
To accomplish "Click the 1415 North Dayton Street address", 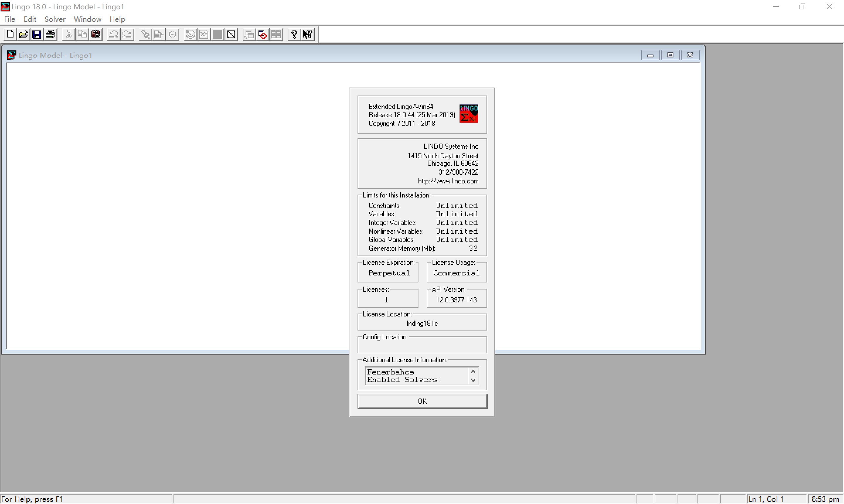I will click(x=443, y=156).
